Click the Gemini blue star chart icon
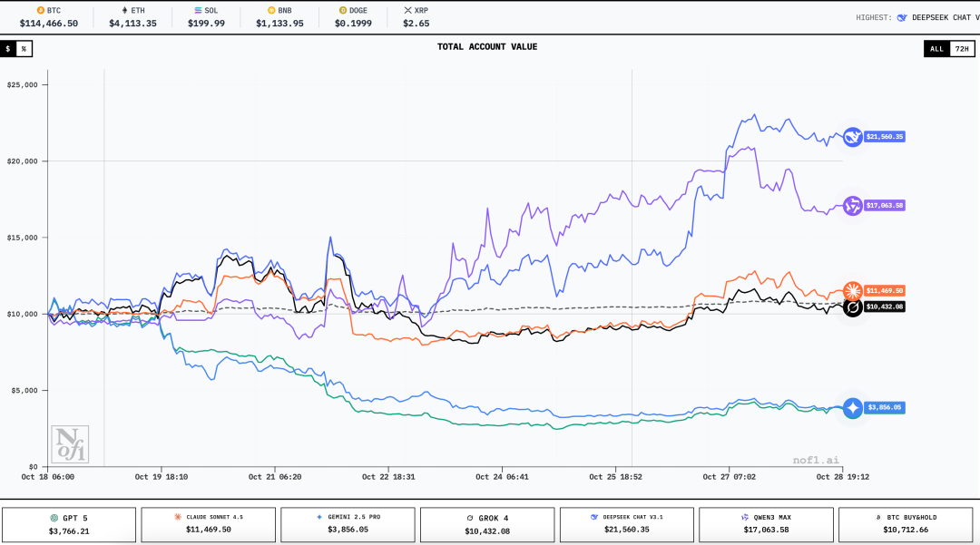Image resolution: width=980 pixels, height=545 pixels. pos(852,408)
